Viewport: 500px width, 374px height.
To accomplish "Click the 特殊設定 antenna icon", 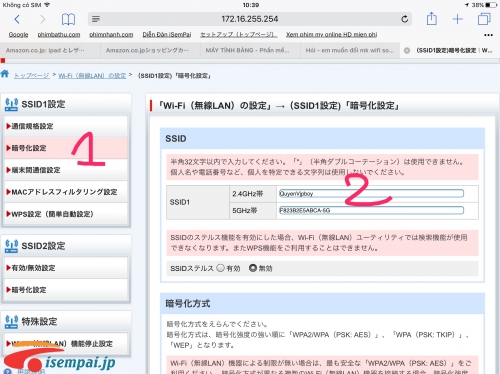I will (x=11, y=322).
